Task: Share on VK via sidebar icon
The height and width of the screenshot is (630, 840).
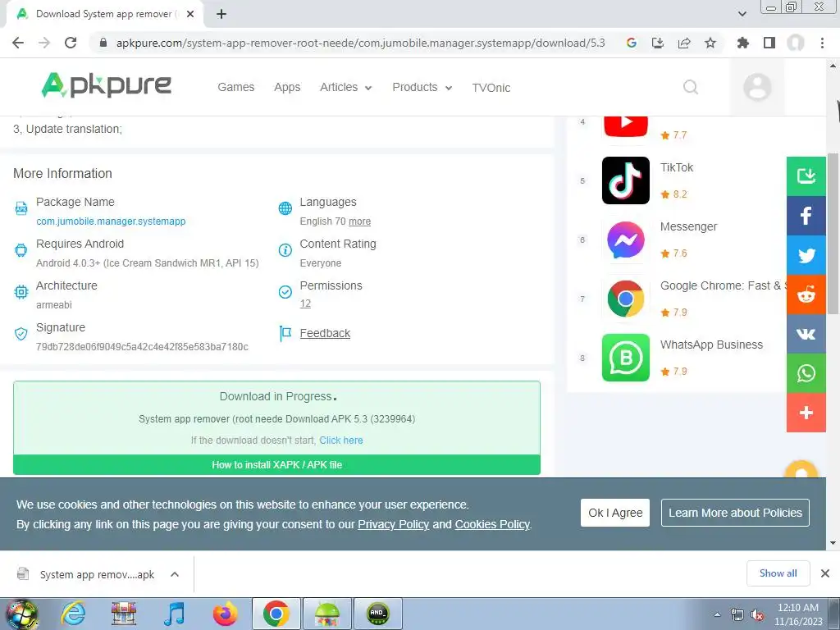Action: (x=806, y=334)
